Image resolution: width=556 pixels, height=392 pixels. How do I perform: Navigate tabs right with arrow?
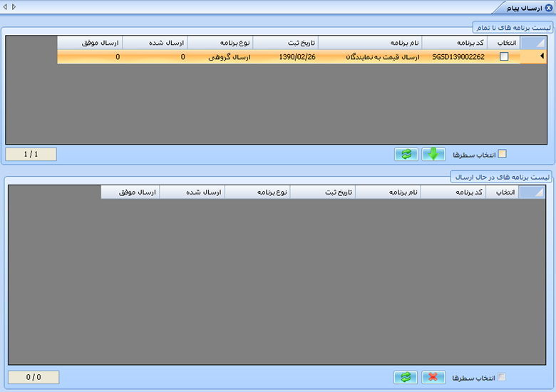[14, 6]
